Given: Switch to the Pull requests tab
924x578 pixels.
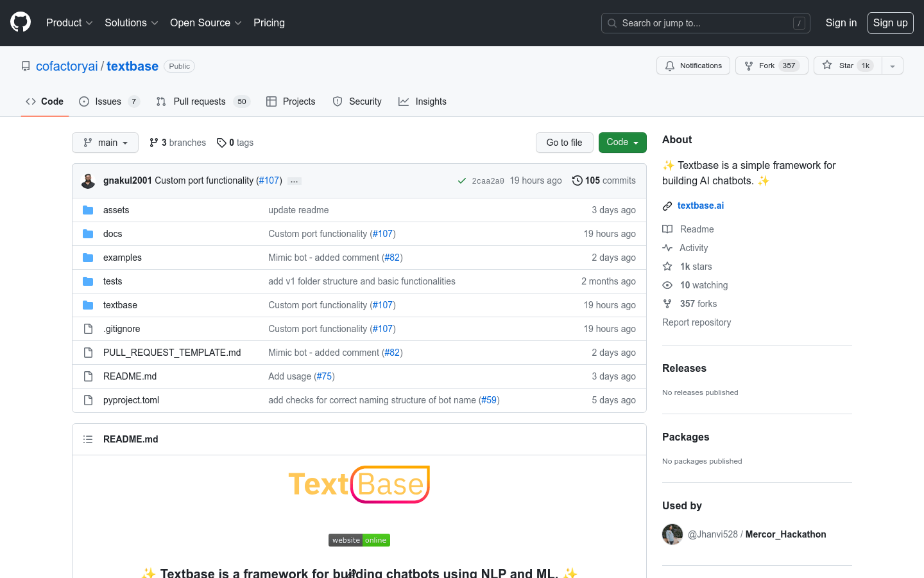Looking at the screenshot, I should (x=202, y=101).
